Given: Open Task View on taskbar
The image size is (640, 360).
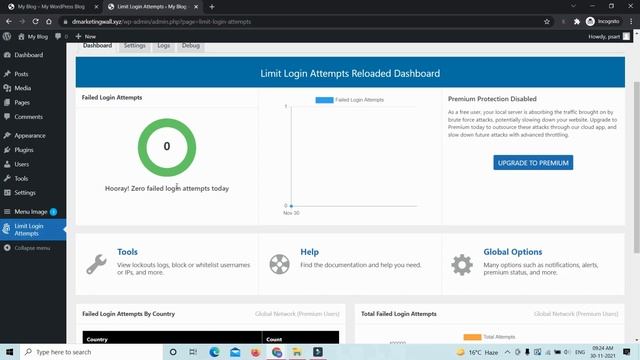Looking at the screenshot, I should point(193,352).
